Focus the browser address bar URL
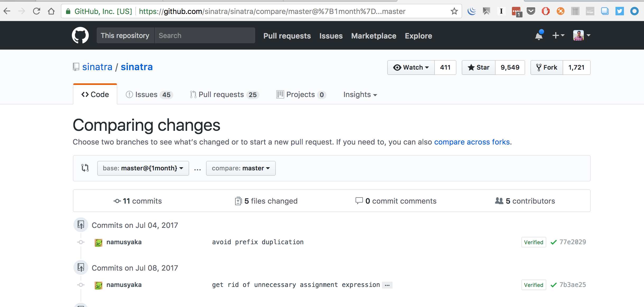The height and width of the screenshot is (307, 644). pyautogui.click(x=272, y=11)
